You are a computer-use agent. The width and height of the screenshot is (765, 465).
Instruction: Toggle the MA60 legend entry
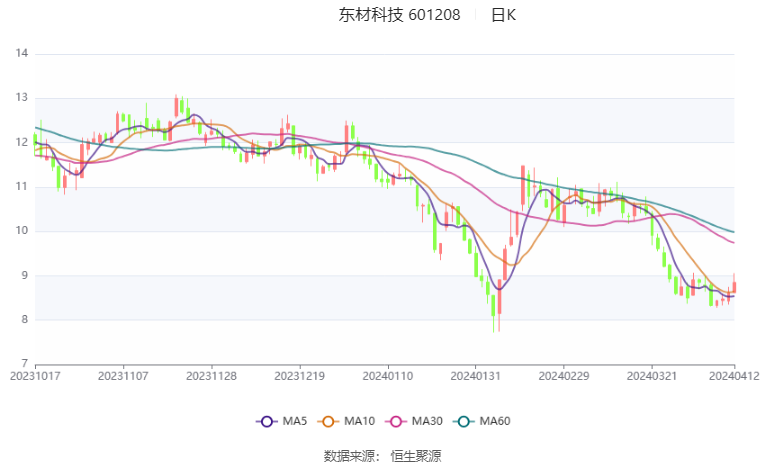click(482, 421)
